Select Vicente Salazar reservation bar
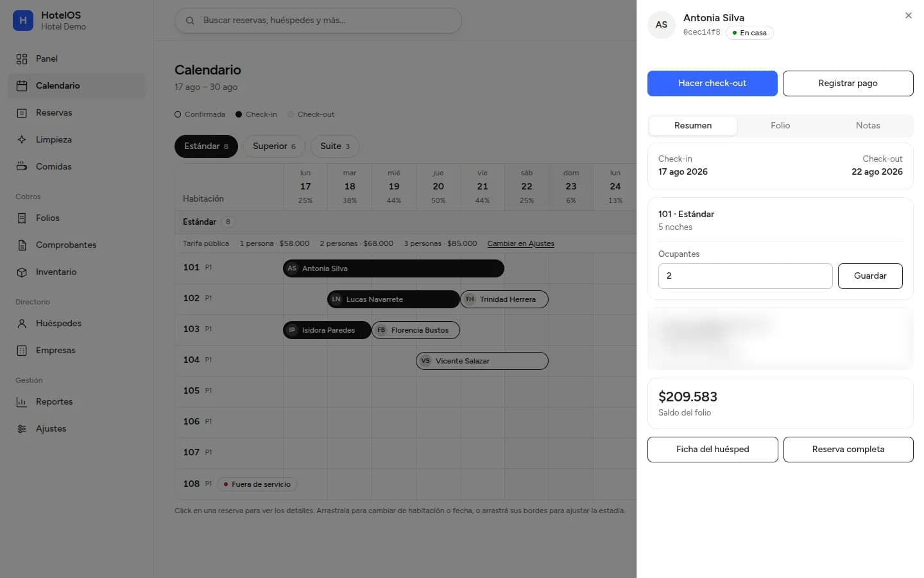This screenshot has height=578, width=924. [x=482, y=361]
